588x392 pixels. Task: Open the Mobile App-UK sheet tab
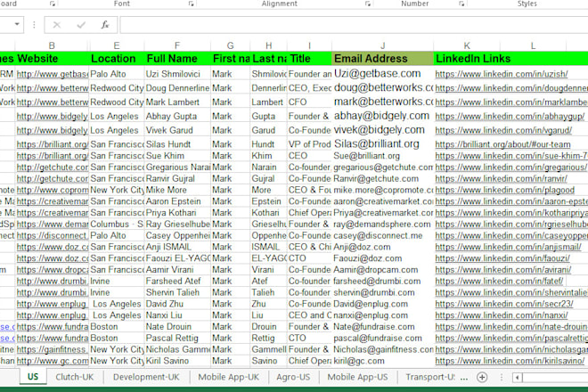(229, 377)
